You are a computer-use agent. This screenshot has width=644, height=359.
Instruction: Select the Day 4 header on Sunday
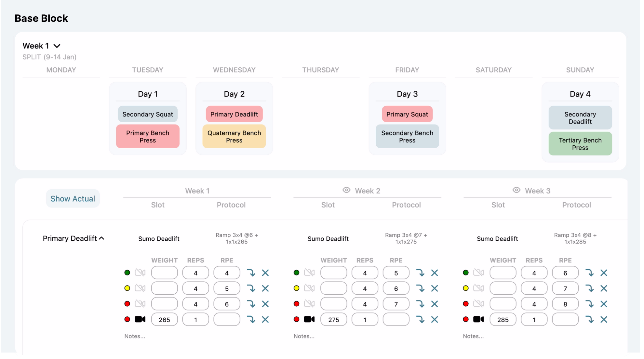[x=580, y=94]
